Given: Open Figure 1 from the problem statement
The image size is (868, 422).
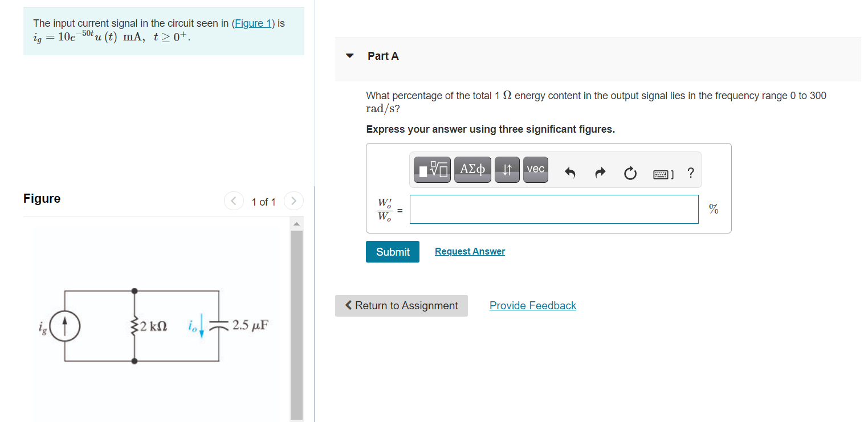Looking at the screenshot, I should [x=254, y=23].
